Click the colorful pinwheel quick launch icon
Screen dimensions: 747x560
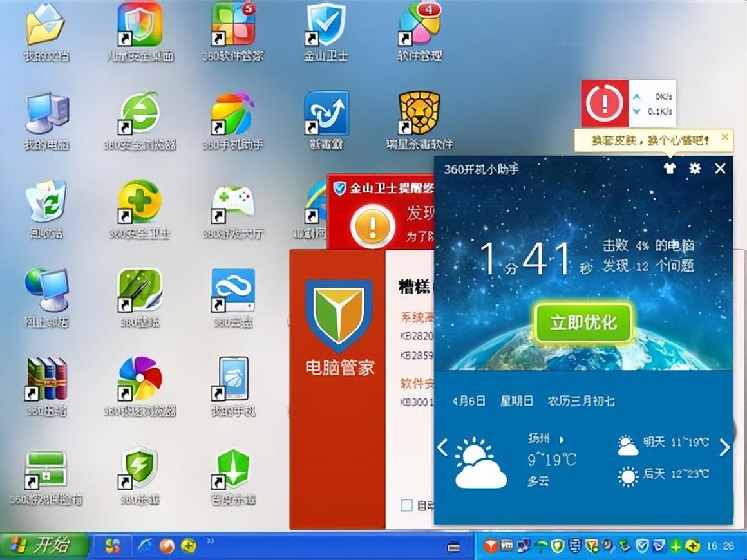pyautogui.click(x=113, y=546)
